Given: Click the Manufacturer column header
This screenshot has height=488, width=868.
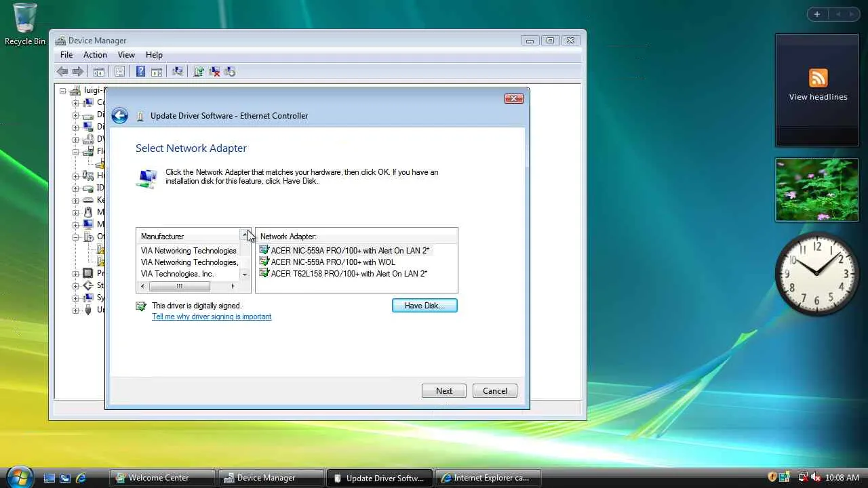Looking at the screenshot, I should pos(188,237).
